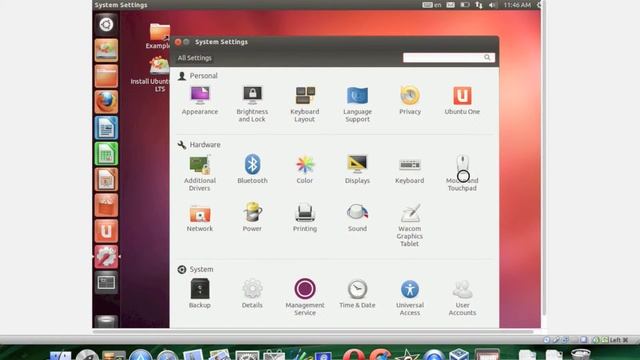Open Workspace Switcher in launcher
Screen dimensions: 640x360
(106, 282)
